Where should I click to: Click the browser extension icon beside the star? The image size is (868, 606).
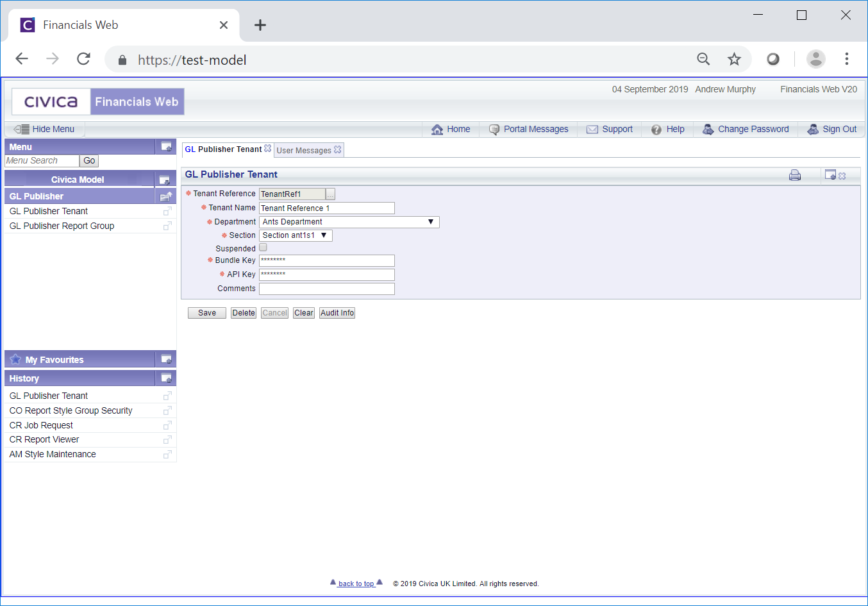773,59
